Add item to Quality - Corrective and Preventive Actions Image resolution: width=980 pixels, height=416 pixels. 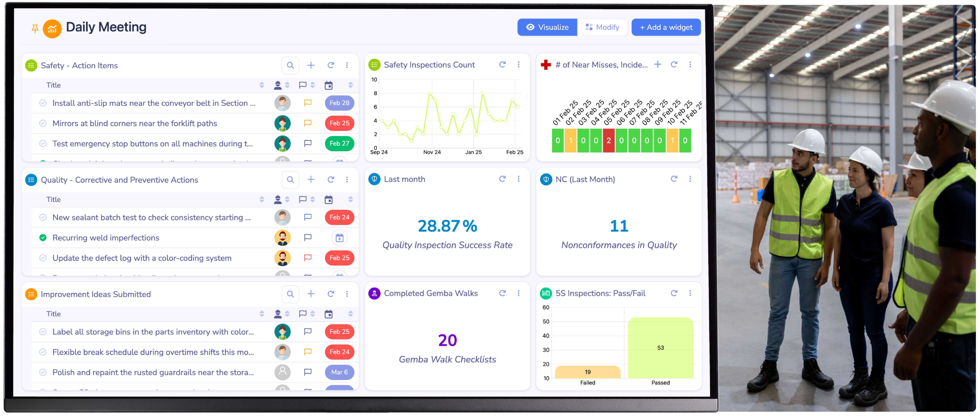tap(311, 180)
